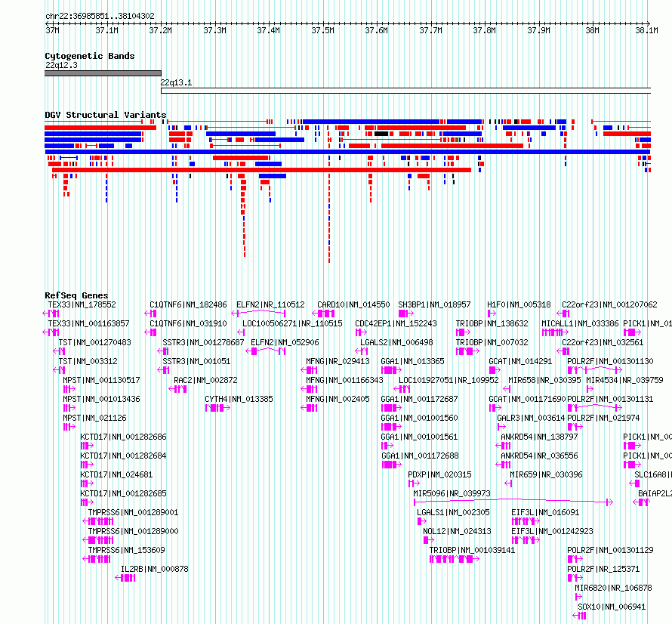Select the LOC101927051|NR_109952 gene label

449,380
